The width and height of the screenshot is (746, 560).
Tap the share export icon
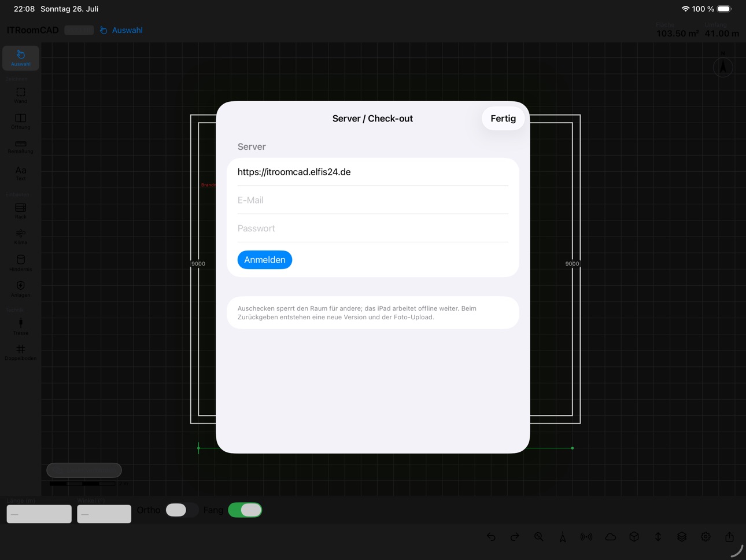tap(730, 537)
